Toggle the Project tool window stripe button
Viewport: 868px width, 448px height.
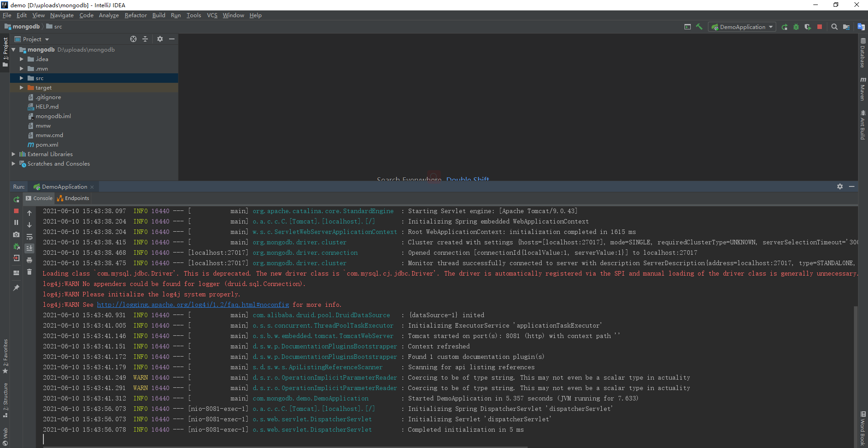[x=5, y=52]
